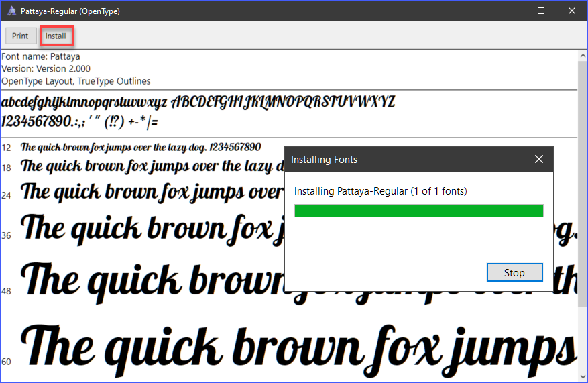This screenshot has width=588, height=383.
Task: Click the size label '36'
Action: [x=7, y=235]
